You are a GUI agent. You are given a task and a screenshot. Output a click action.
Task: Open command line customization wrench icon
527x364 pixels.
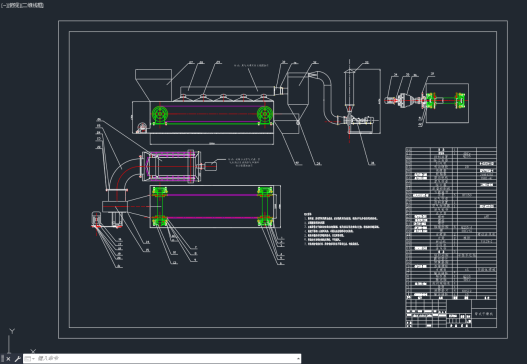click(17, 359)
